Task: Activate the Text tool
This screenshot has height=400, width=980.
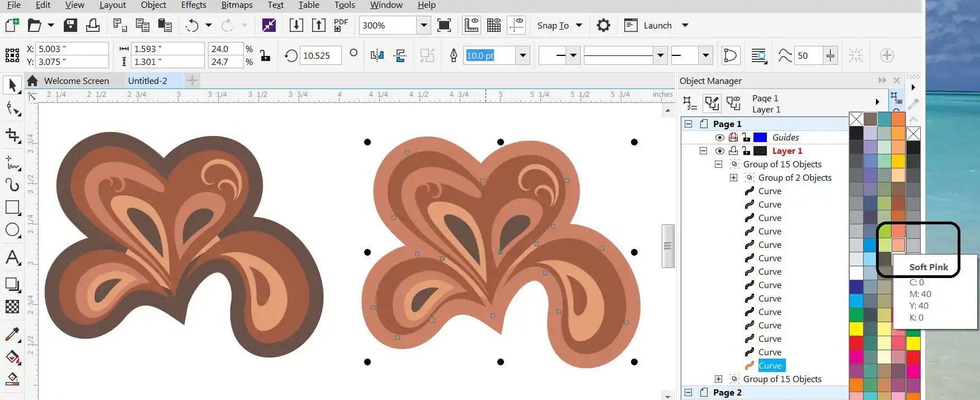Action: (12, 257)
